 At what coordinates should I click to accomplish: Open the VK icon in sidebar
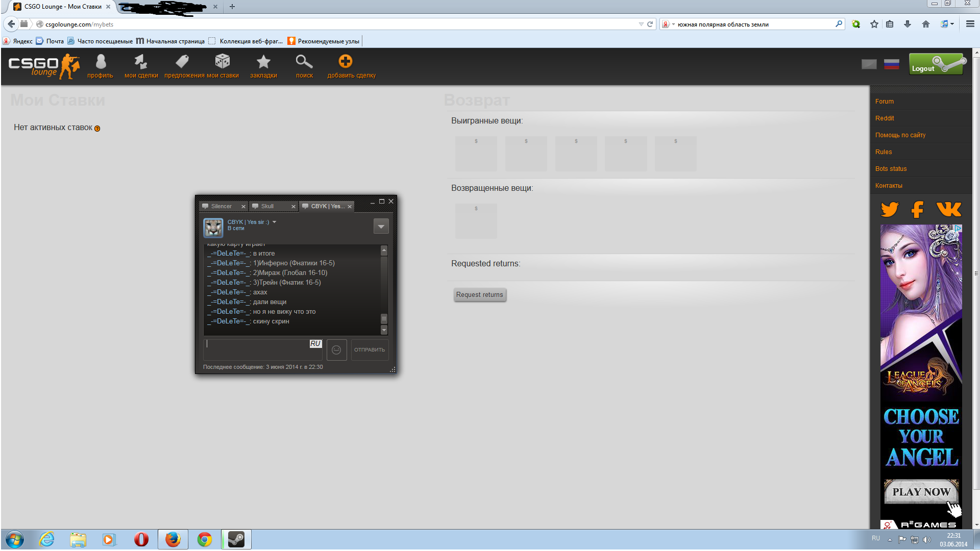point(949,209)
